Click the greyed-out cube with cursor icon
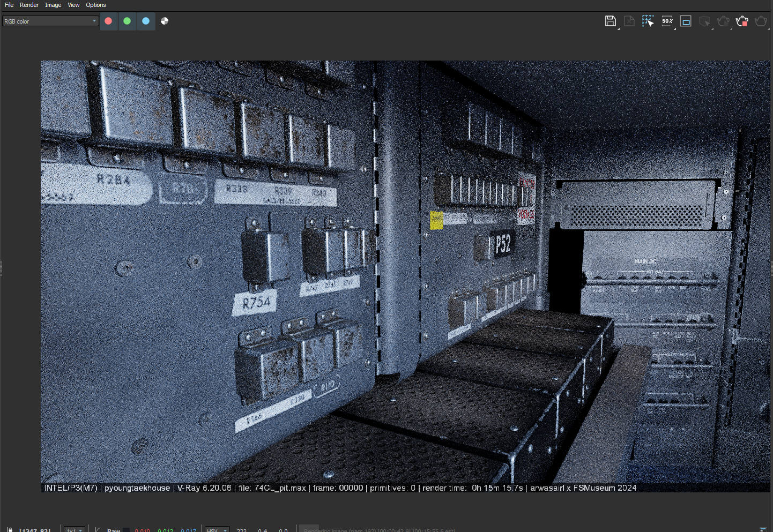Viewport: 773px width, 532px height. click(x=705, y=21)
